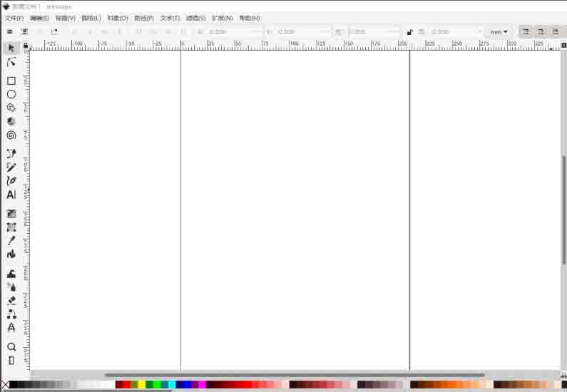Select the Paint bucket fill tool
The height and width of the screenshot is (392, 567).
pyautogui.click(x=11, y=254)
